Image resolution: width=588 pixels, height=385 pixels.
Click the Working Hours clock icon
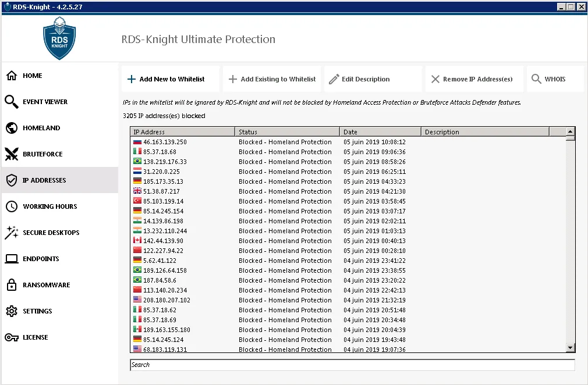pos(12,206)
